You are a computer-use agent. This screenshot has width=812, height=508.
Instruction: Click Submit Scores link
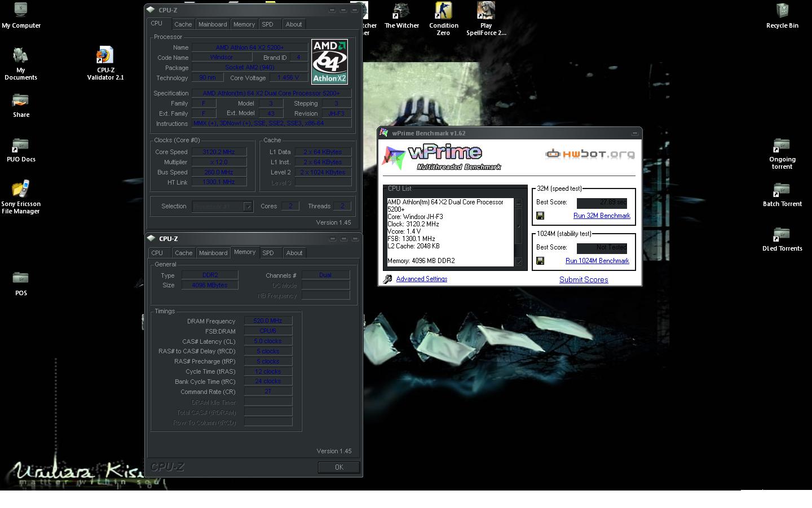(584, 279)
